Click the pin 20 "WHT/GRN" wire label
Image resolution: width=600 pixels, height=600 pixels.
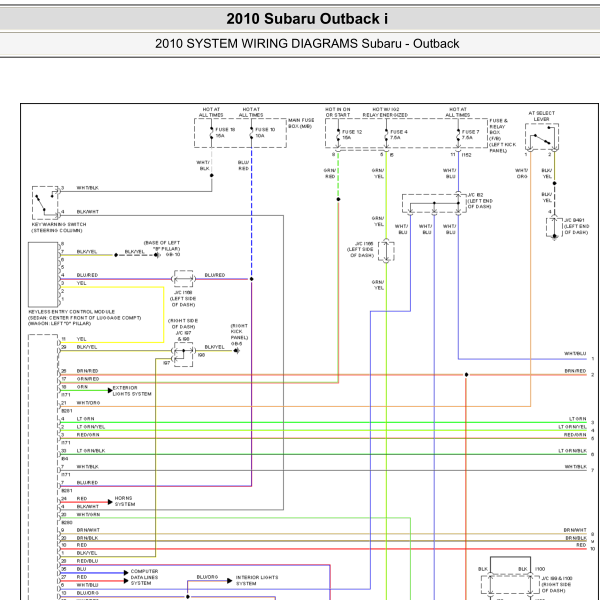tap(88, 515)
